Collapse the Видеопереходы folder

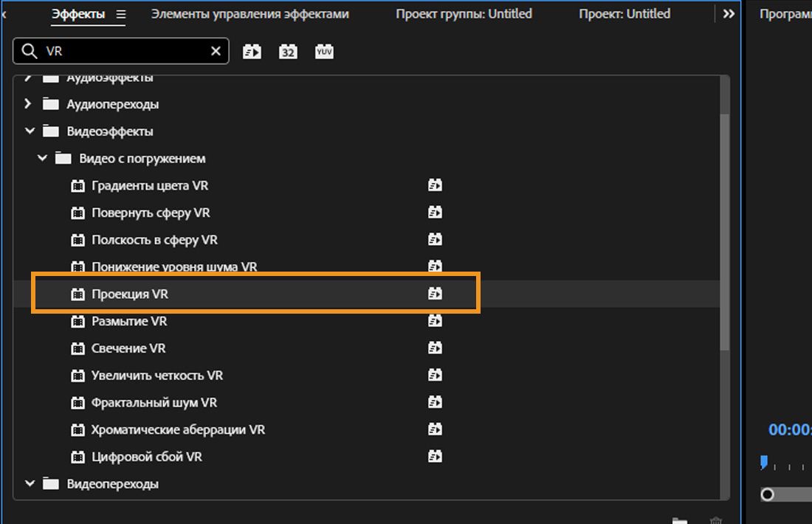coord(30,483)
